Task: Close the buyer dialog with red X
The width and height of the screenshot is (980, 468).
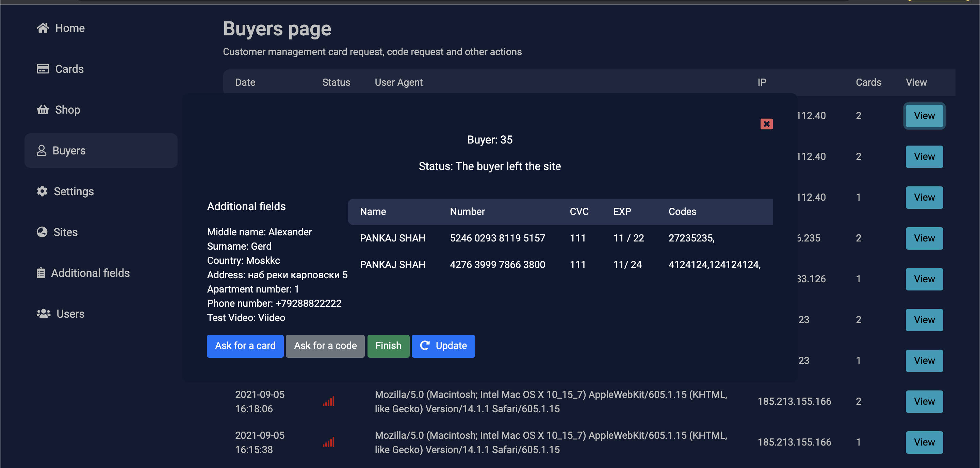Action: [x=766, y=124]
